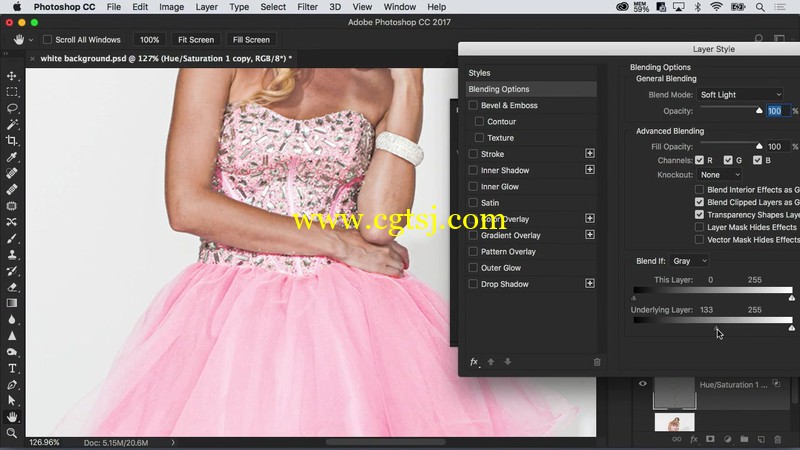Select the Type tool
This screenshot has height=450, width=800.
pyautogui.click(x=12, y=368)
